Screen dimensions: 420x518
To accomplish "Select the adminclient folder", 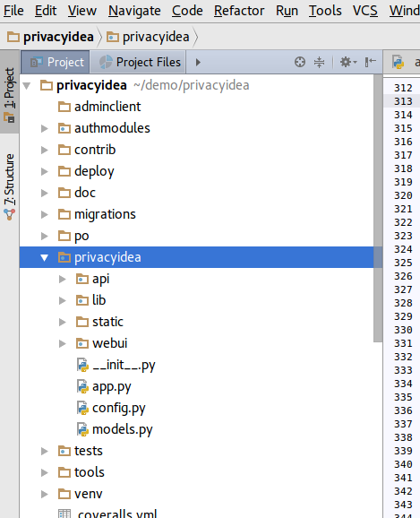I will click(x=107, y=107).
